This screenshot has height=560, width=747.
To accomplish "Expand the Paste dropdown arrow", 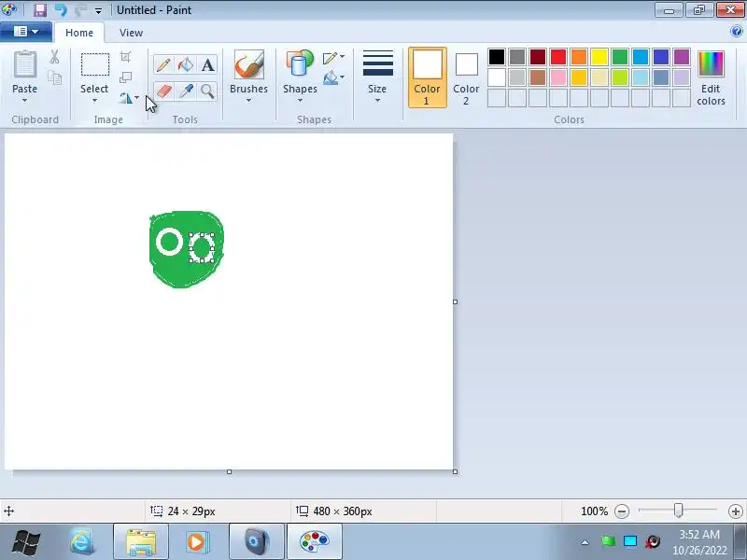I will [25, 101].
